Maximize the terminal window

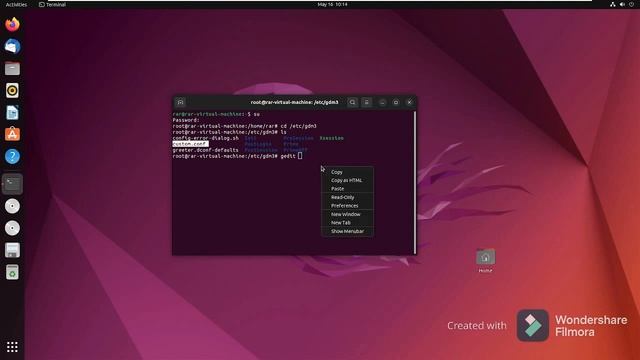(x=396, y=102)
